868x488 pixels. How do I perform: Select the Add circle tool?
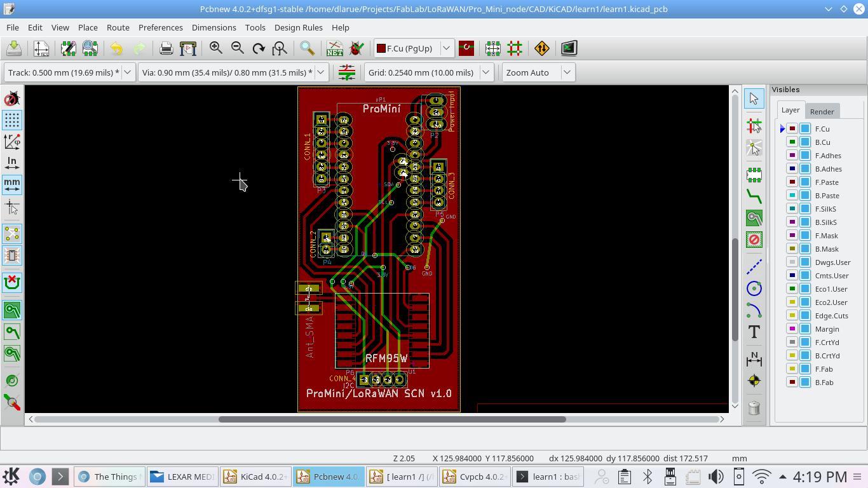coord(754,288)
